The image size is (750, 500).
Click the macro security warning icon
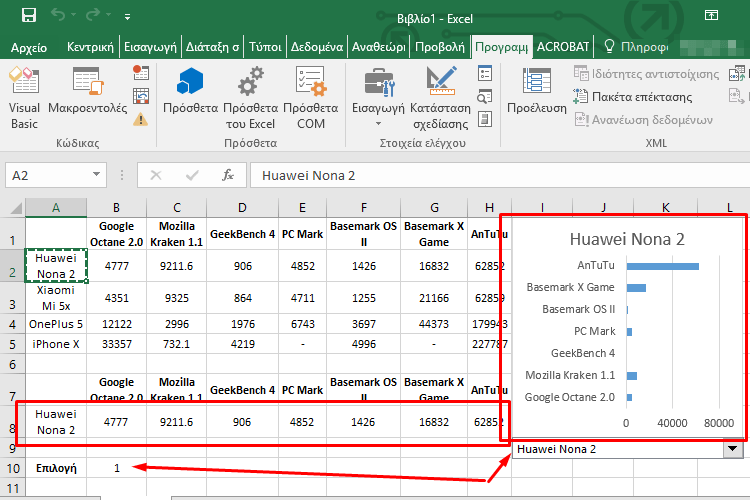141,119
